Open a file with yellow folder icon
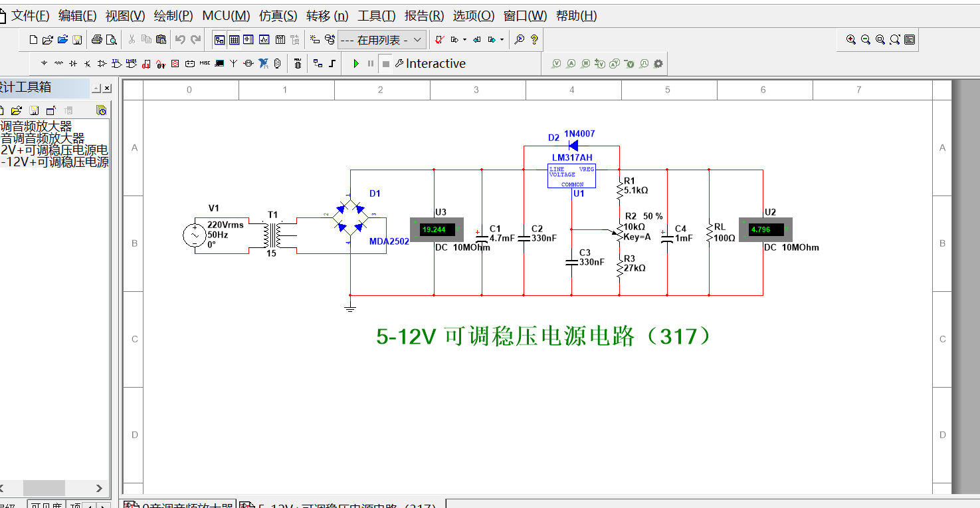The width and height of the screenshot is (980, 508). pos(48,40)
